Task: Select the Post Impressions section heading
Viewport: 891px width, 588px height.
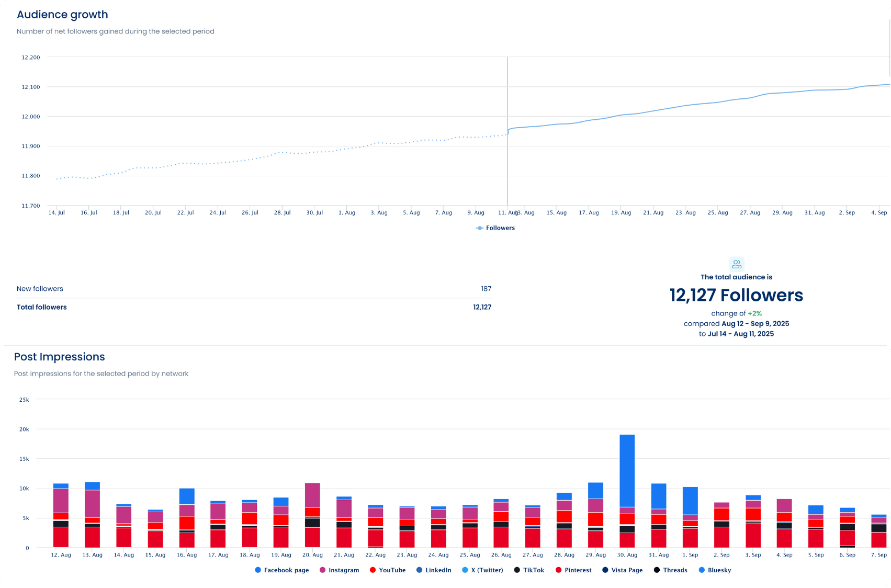Action: [x=59, y=356]
